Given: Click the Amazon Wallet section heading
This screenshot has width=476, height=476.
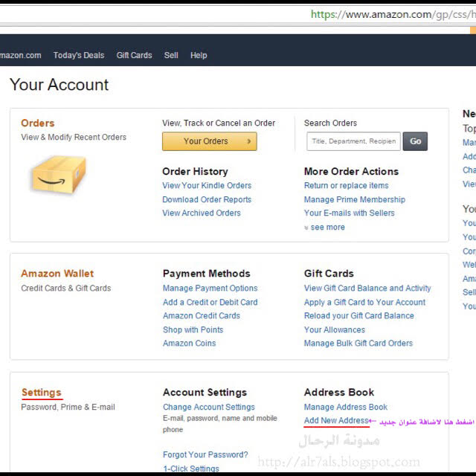Looking at the screenshot, I should point(57,273).
